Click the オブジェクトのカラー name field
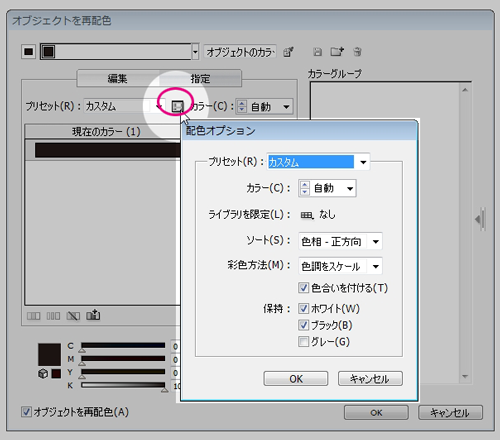500x440 pixels. [x=240, y=52]
